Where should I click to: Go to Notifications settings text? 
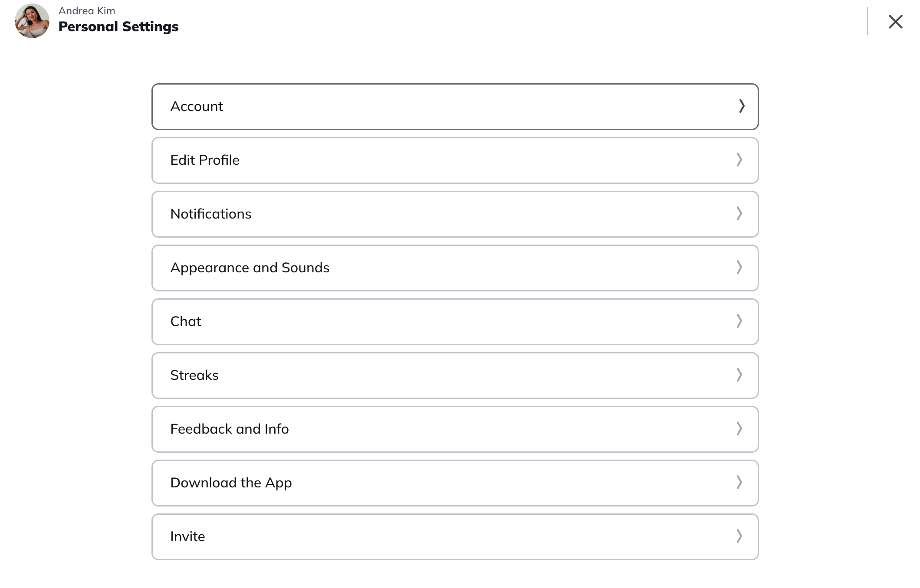[210, 214]
